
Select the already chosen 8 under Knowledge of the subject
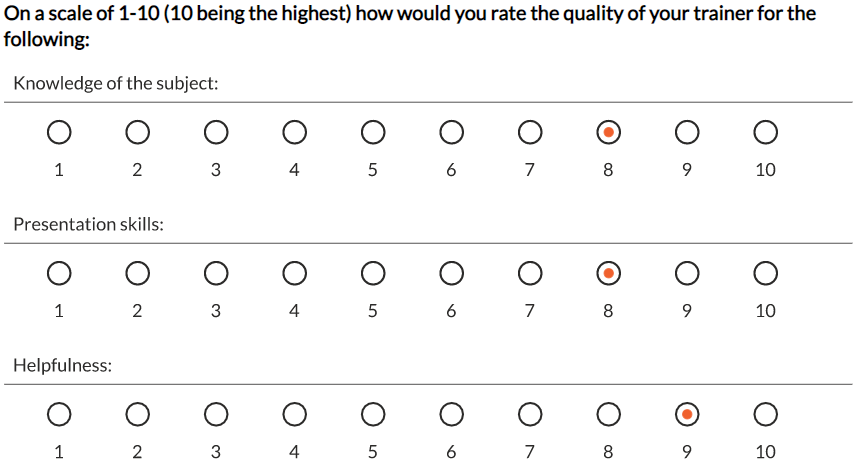608,132
